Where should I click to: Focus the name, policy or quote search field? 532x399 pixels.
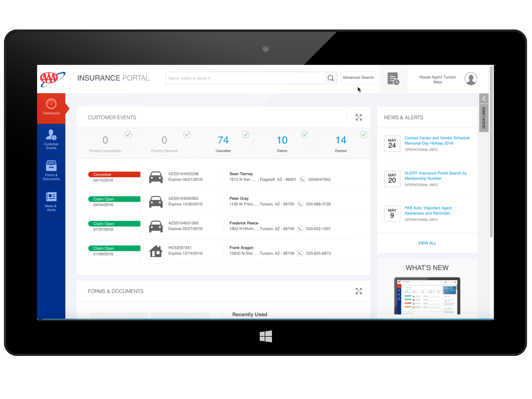244,78
